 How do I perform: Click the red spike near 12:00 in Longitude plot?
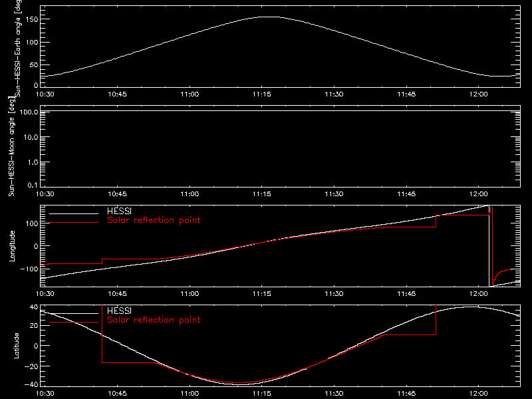point(491,246)
